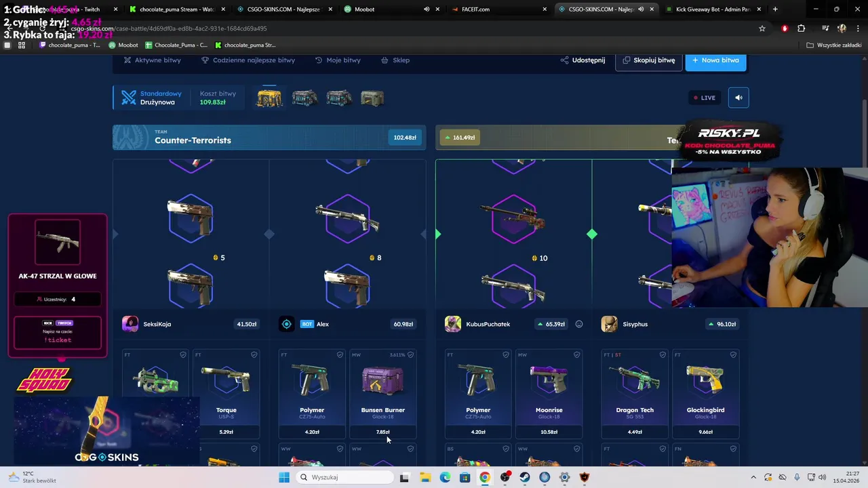Open the Moje bitwy tab
The height and width of the screenshot is (488, 868).
click(338, 60)
